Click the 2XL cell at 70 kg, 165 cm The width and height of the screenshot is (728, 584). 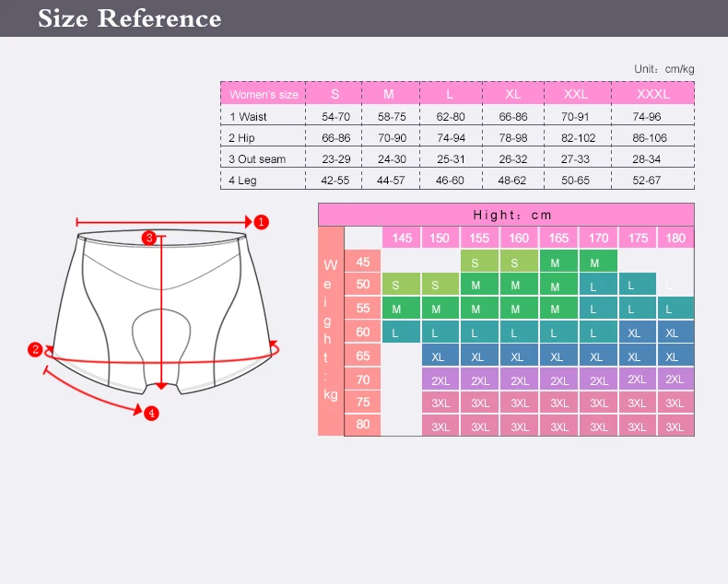pos(559,380)
